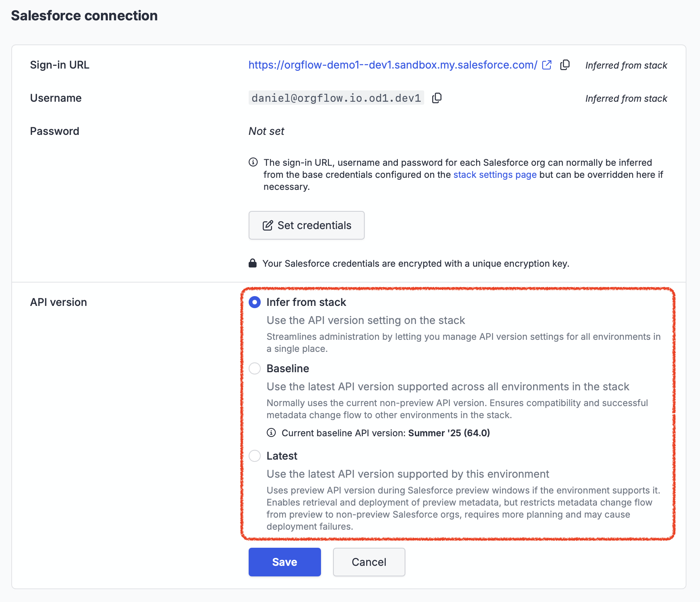The height and width of the screenshot is (602, 700).
Task: Open the orgflow-demo1 sandbox sign-in URL
Action: coord(393,65)
